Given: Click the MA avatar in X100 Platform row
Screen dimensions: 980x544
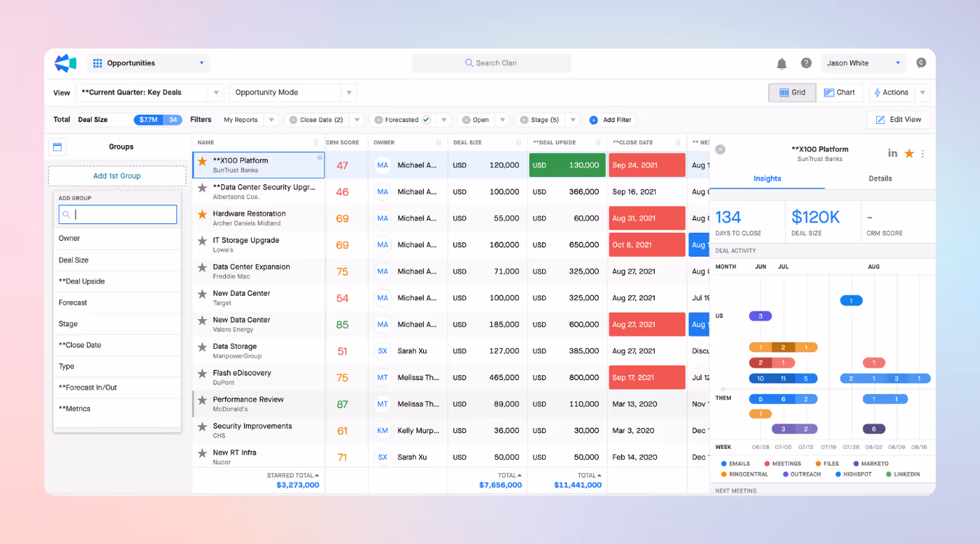Looking at the screenshot, I should (383, 165).
